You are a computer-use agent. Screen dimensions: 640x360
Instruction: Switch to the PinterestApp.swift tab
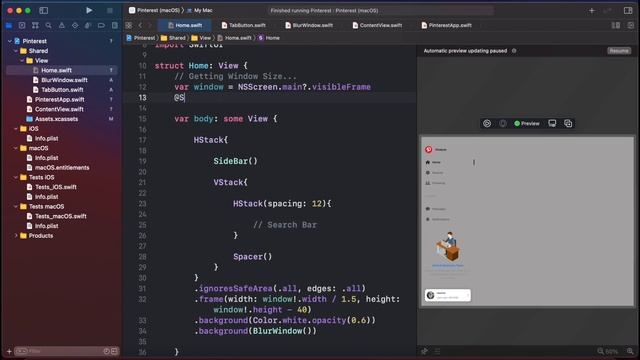click(x=447, y=25)
